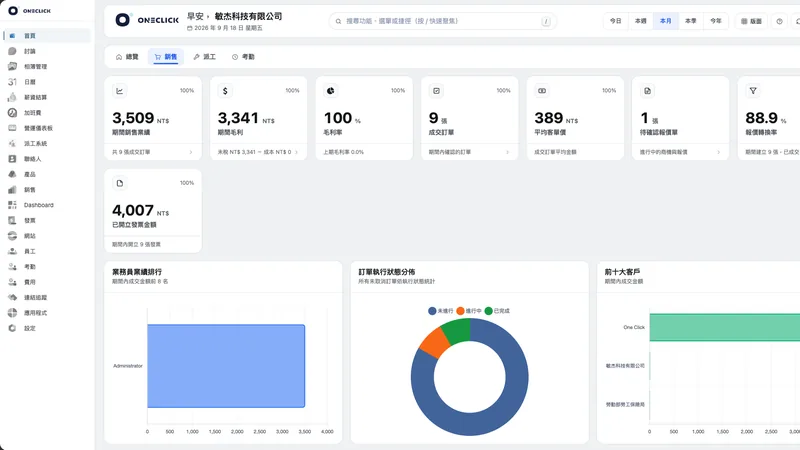Select 本月 period filter
800x450 pixels.
click(666, 21)
